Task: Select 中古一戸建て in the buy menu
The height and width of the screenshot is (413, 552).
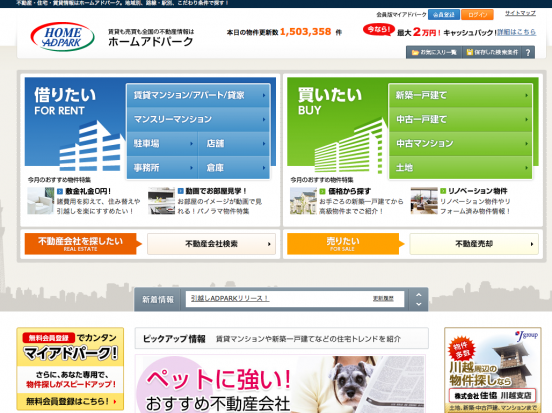Action: 460,119
